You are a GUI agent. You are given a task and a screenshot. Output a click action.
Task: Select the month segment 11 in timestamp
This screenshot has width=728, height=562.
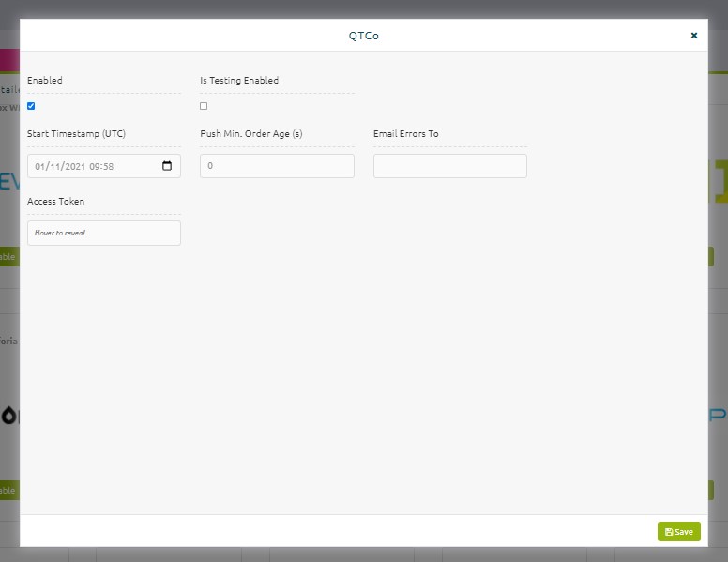click(54, 166)
